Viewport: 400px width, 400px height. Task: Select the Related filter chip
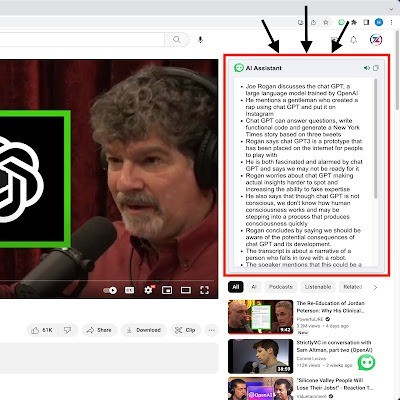coord(352,287)
